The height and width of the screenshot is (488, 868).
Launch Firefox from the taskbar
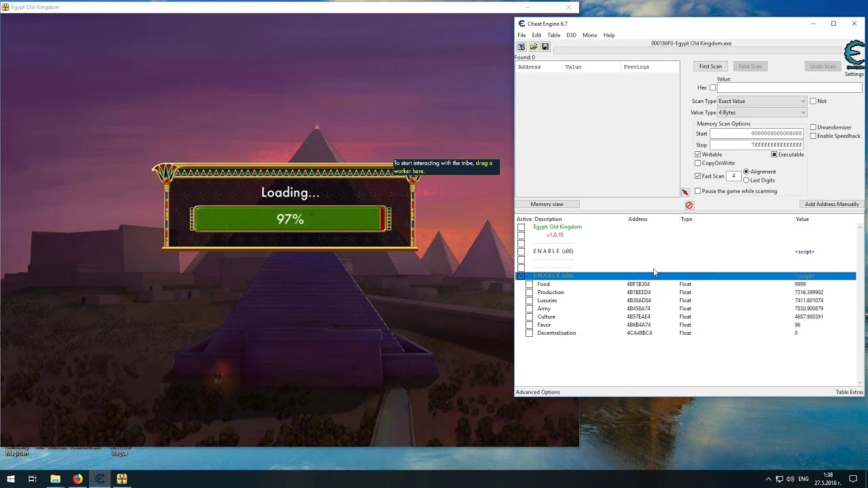coord(77,479)
